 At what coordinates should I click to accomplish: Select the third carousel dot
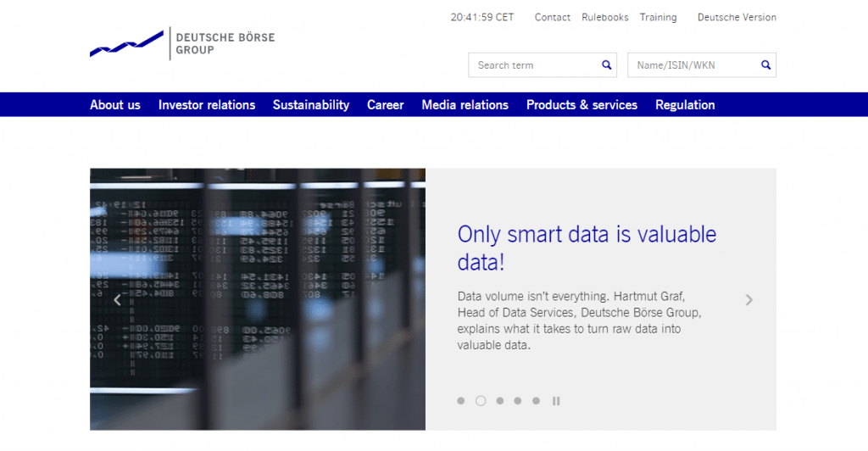(x=500, y=401)
